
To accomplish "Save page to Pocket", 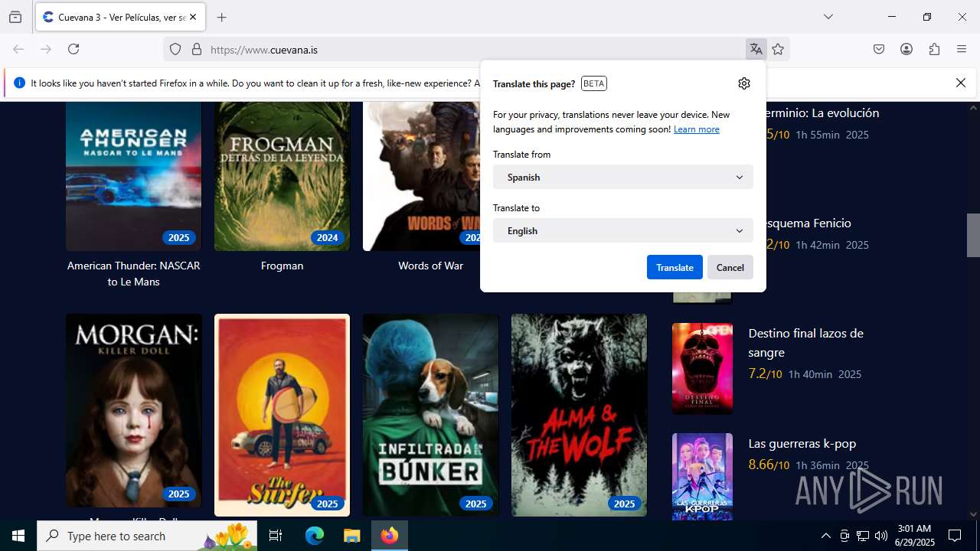I will 879,50.
